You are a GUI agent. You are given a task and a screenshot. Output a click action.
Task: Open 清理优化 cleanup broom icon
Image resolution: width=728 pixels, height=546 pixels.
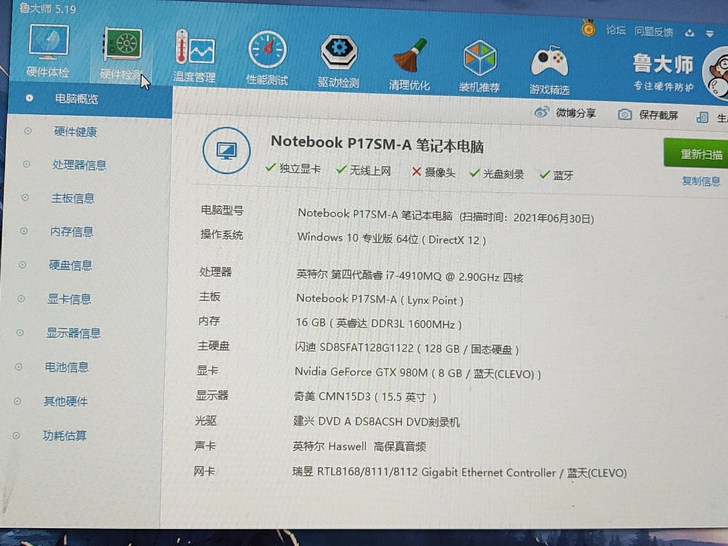pos(410,56)
